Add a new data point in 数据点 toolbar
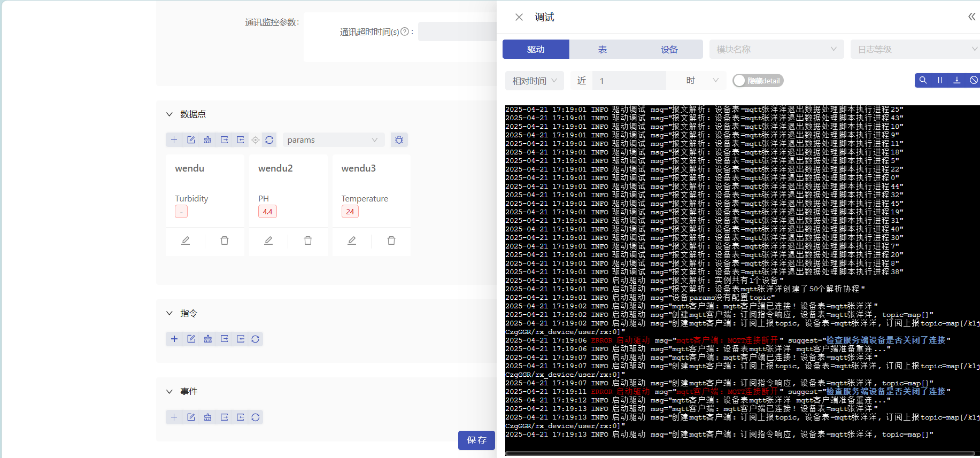 coord(174,140)
